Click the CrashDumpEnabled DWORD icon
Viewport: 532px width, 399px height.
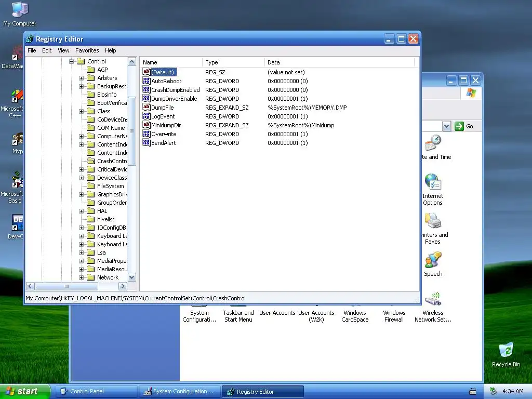[x=146, y=89]
